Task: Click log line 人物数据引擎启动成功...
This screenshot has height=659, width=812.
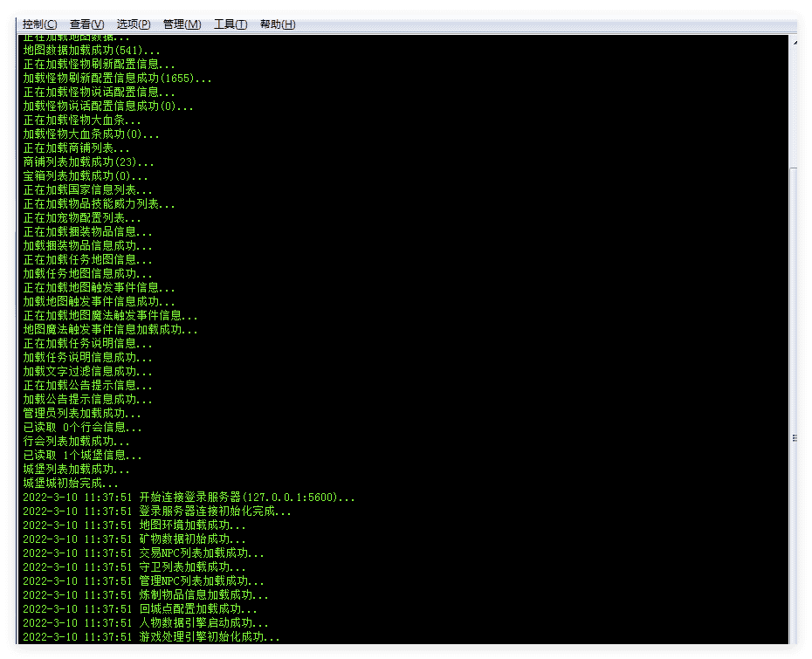Action: pos(146,623)
